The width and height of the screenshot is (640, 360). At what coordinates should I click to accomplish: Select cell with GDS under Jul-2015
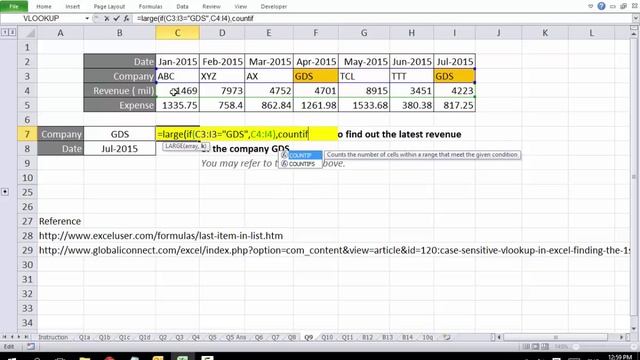[454, 76]
